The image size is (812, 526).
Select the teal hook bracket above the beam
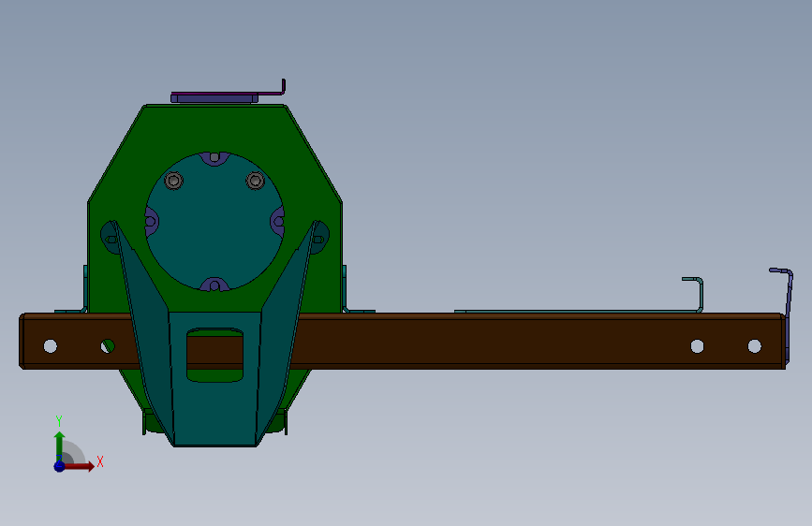point(580,310)
